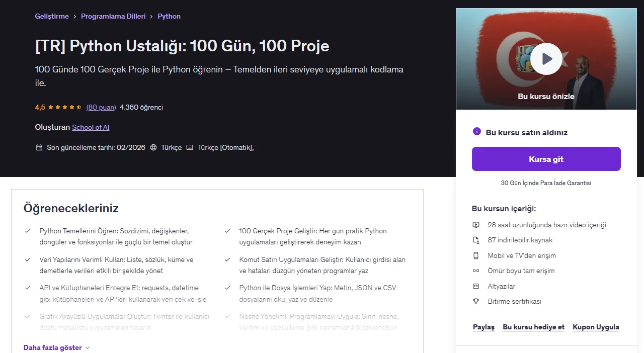Viewport: 644px width, 353px height.
Task: Go to the Python breadcrumb link
Action: tap(169, 16)
